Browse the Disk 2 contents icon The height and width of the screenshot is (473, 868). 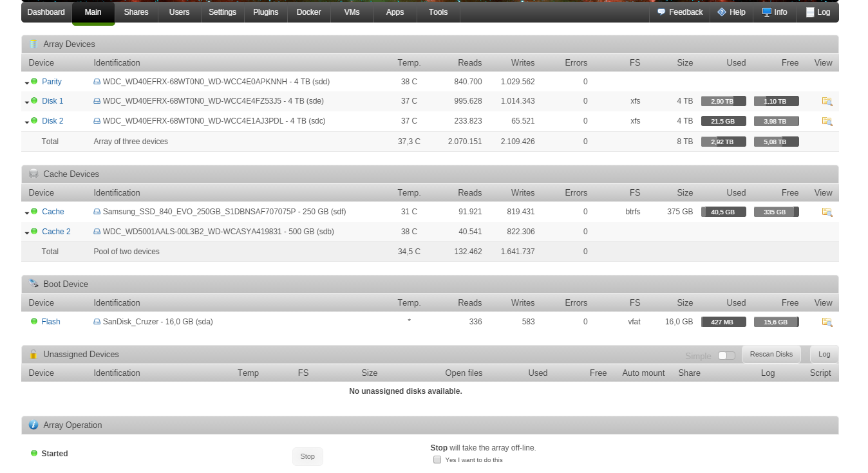827,121
